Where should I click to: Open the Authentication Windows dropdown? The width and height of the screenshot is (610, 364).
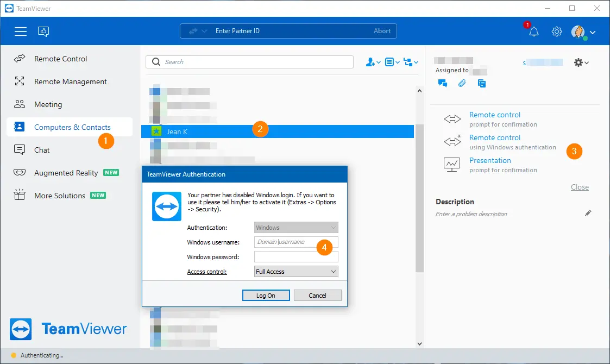[x=296, y=227]
